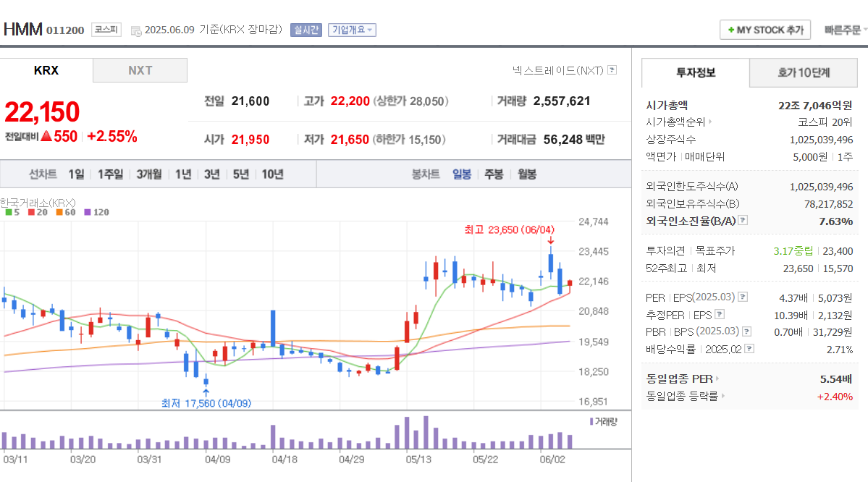Click the 거래대금 value 56,248 백만
This screenshot has height=482, width=868.
[574, 140]
